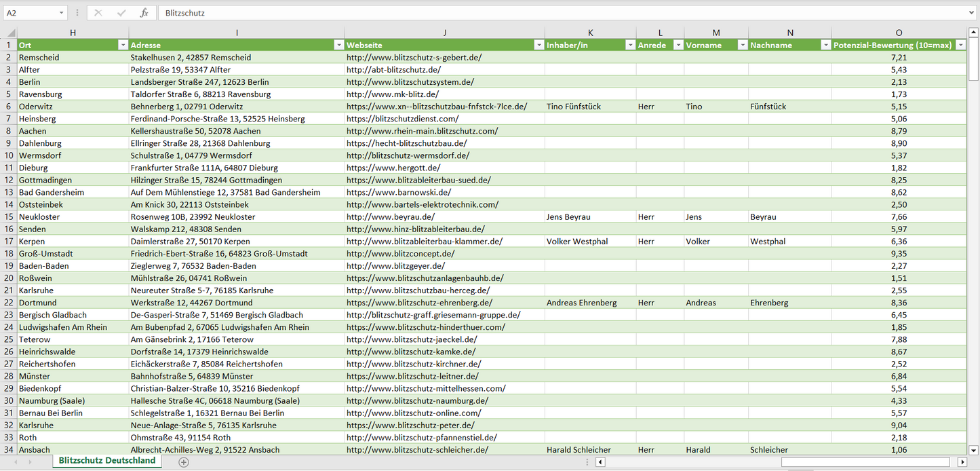Screen dimensions: 980x471
Task: Expand the formula bar with right-side chevron
Action: (x=972, y=13)
